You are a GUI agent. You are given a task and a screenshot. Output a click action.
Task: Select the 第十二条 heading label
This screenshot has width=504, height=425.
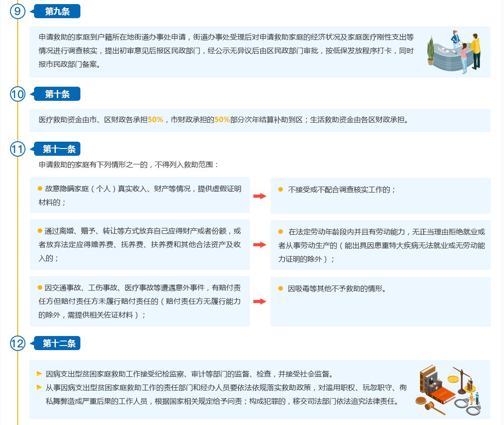(x=57, y=343)
